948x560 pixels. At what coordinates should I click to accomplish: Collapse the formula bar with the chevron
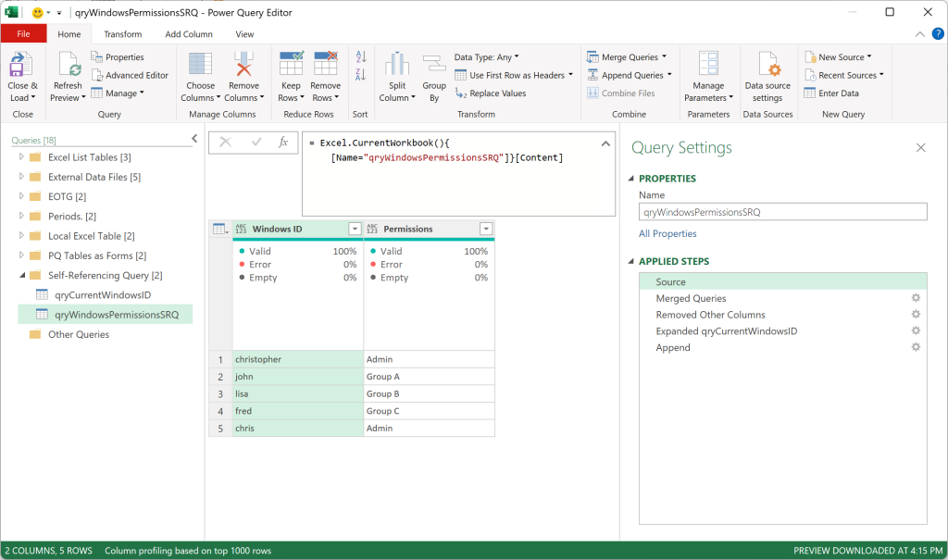(x=605, y=143)
